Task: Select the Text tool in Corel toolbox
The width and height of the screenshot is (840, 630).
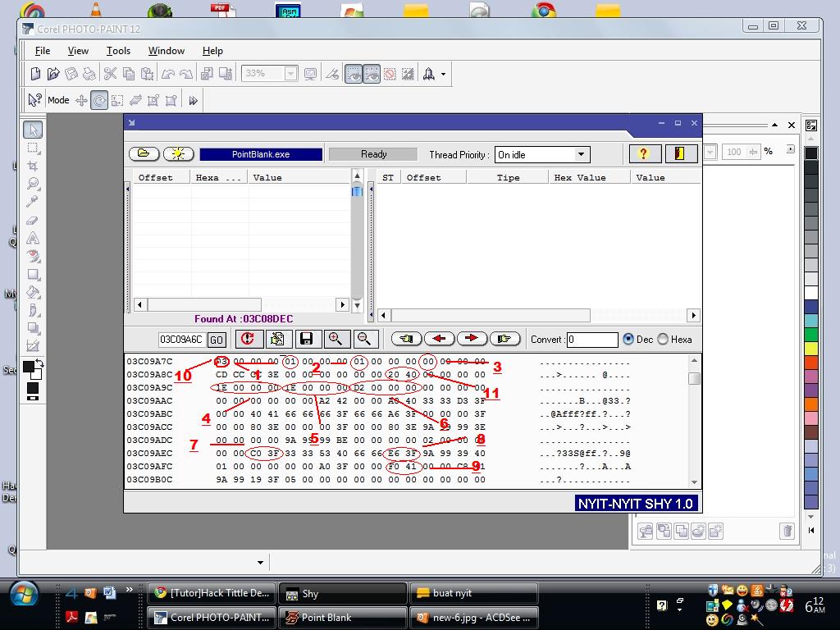Action: 33,238
